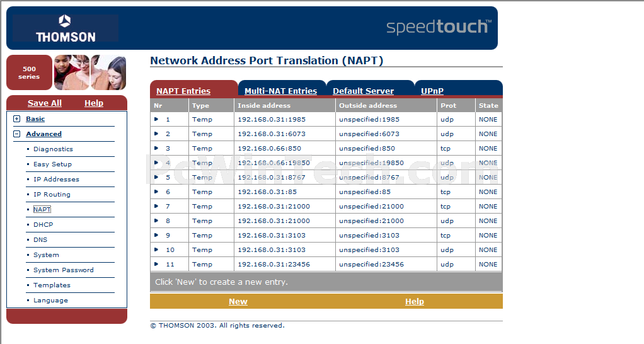Click the Thomson logo in the header
This screenshot has height=344, width=644.
click(66, 28)
